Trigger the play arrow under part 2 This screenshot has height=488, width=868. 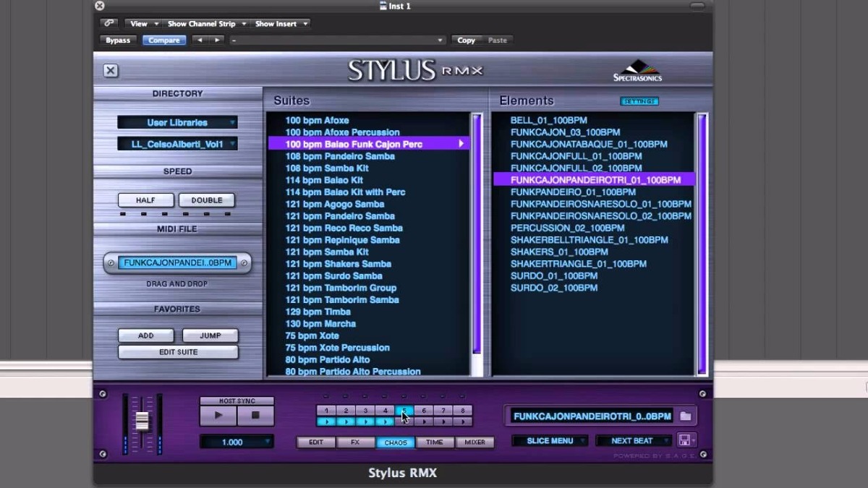coord(346,421)
